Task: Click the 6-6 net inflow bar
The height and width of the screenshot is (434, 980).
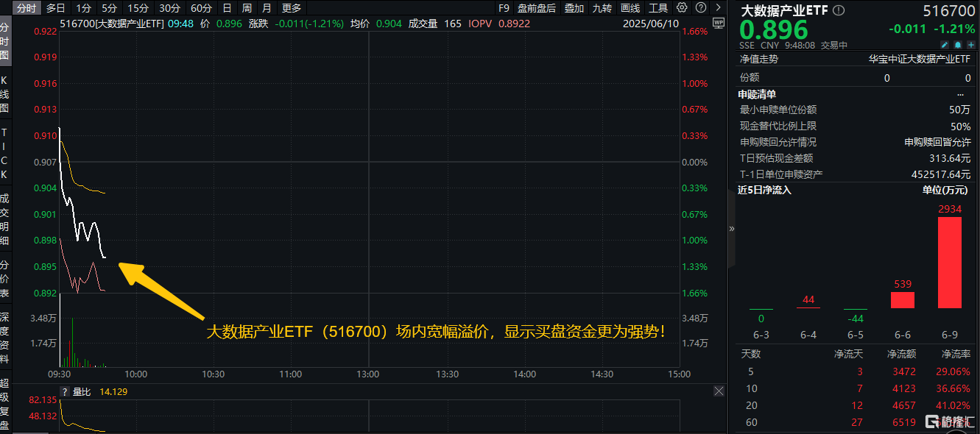Action: tap(902, 299)
